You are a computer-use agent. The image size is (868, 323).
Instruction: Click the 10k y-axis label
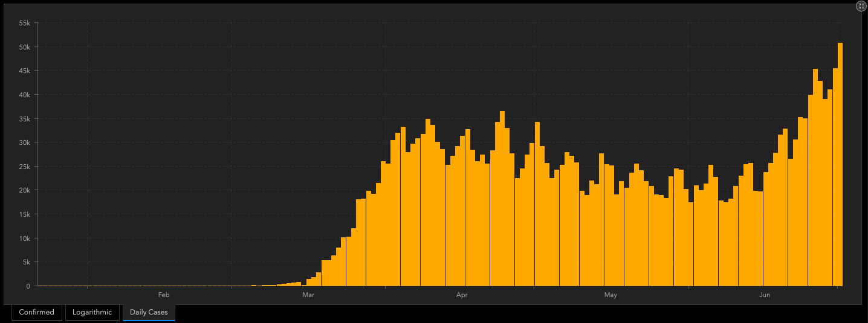[25, 238]
